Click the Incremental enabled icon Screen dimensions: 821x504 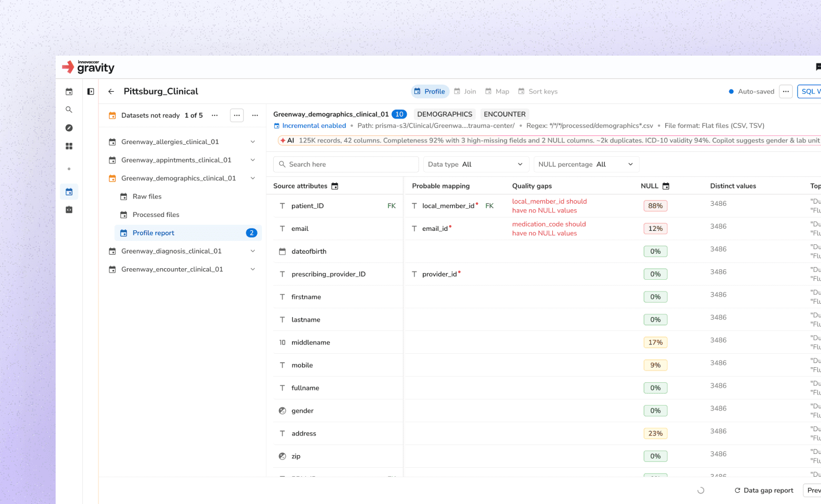(276, 126)
